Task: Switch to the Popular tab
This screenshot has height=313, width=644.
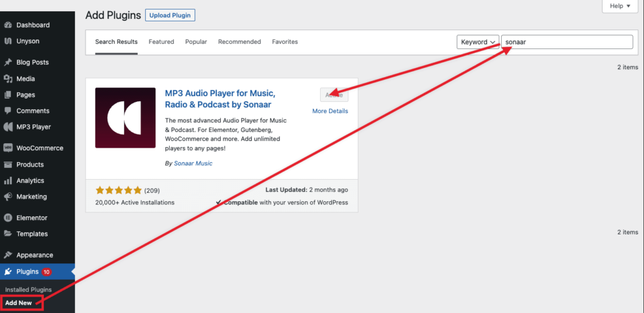Action: click(196, 42)
